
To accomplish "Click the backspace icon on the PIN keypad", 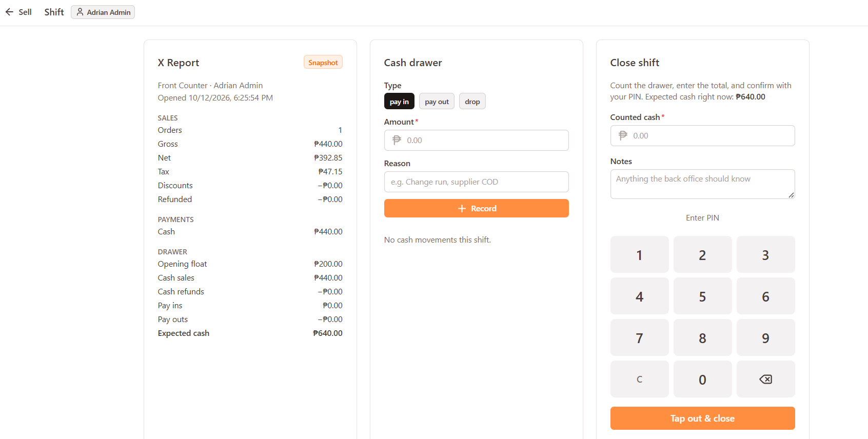I will [765, 379].
